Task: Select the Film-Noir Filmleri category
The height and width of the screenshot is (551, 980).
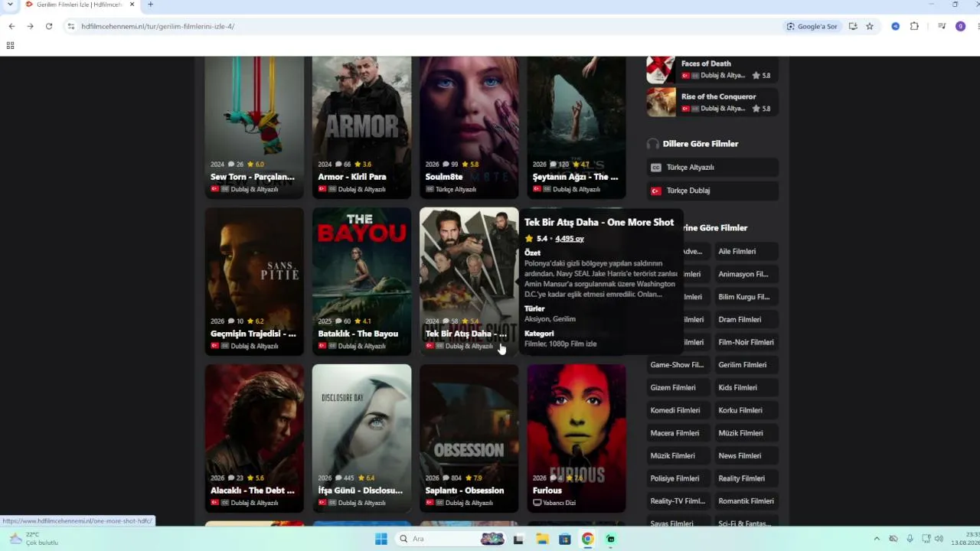Action: coord(746,342)
